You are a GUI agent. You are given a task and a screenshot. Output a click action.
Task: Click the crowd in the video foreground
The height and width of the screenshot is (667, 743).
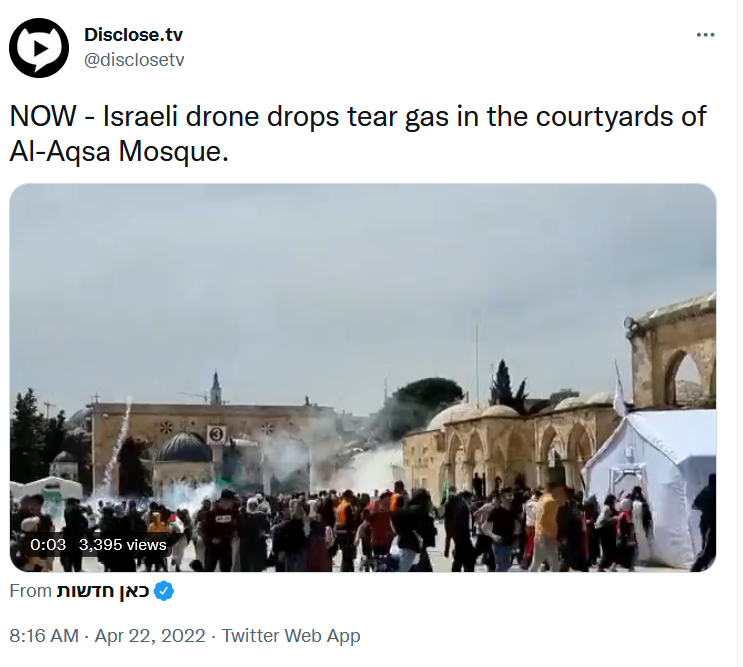[x=360, y=531]
